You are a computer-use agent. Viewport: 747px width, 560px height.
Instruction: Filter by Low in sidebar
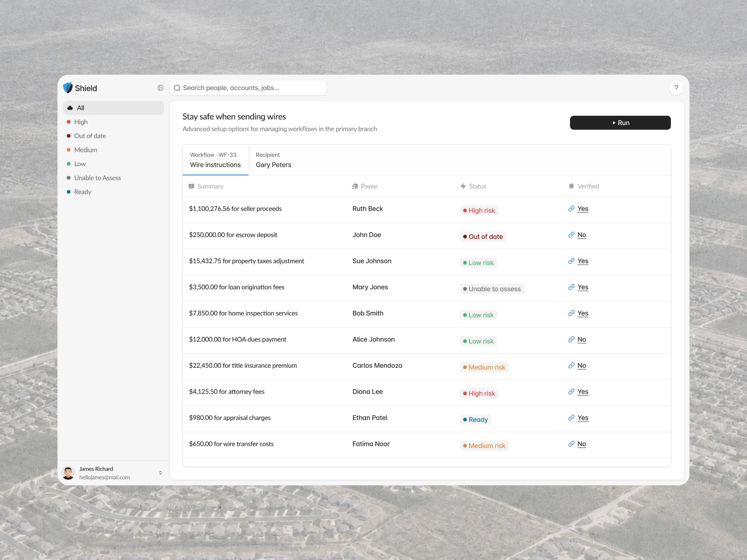point(113,164)
